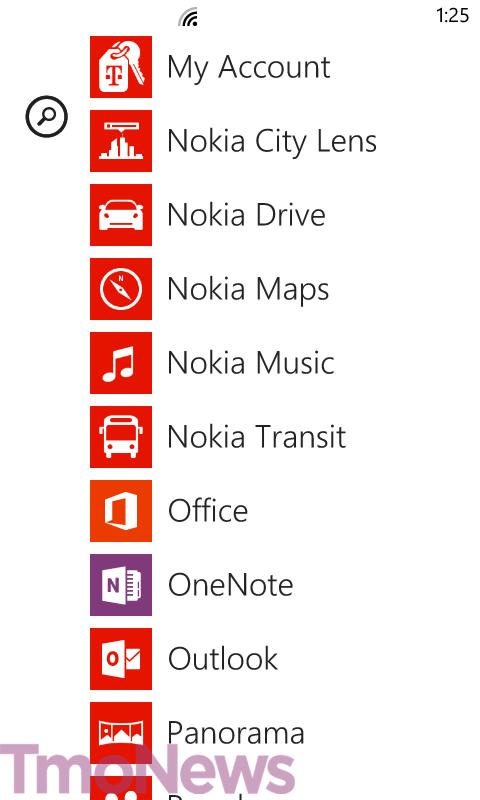
Task: Open the Nokia Drive car icon
Action: (121, 215)
